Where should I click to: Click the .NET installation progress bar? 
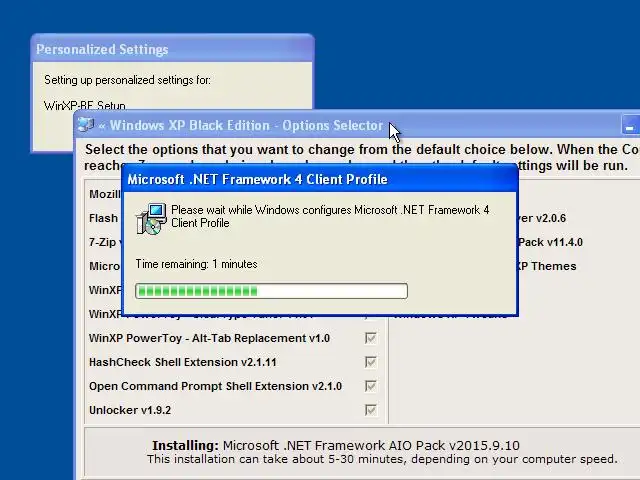(x=271, y=291)
